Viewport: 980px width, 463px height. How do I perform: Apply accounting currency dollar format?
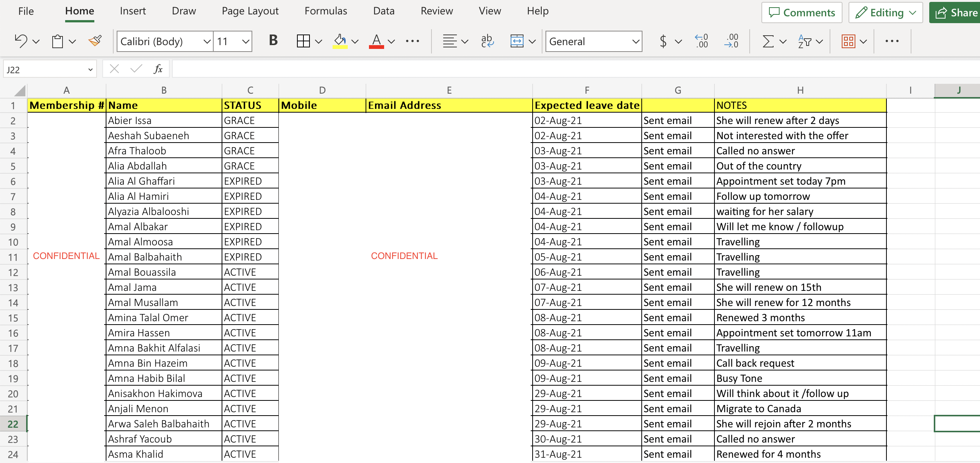point(663,41)
